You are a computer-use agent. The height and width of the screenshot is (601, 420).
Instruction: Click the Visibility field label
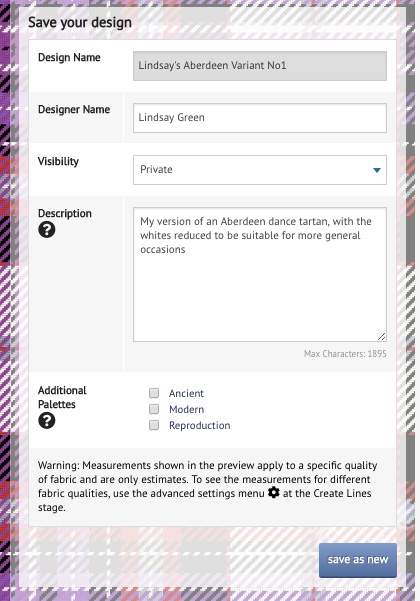[x=58, y=161]
